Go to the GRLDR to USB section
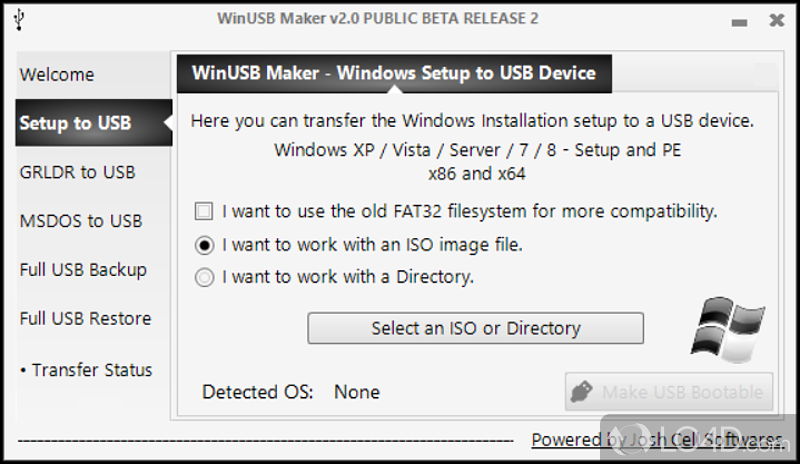 tap(77, 172)
